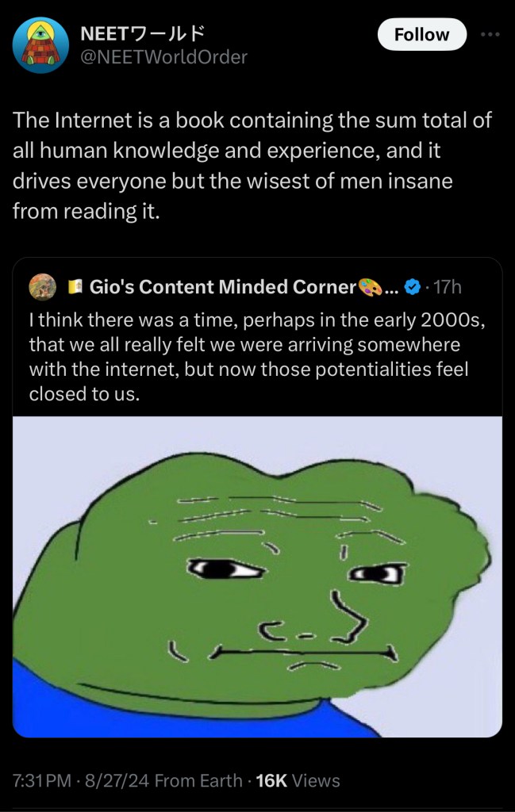Click the blue verified checkmark badge

pos(412,287)
